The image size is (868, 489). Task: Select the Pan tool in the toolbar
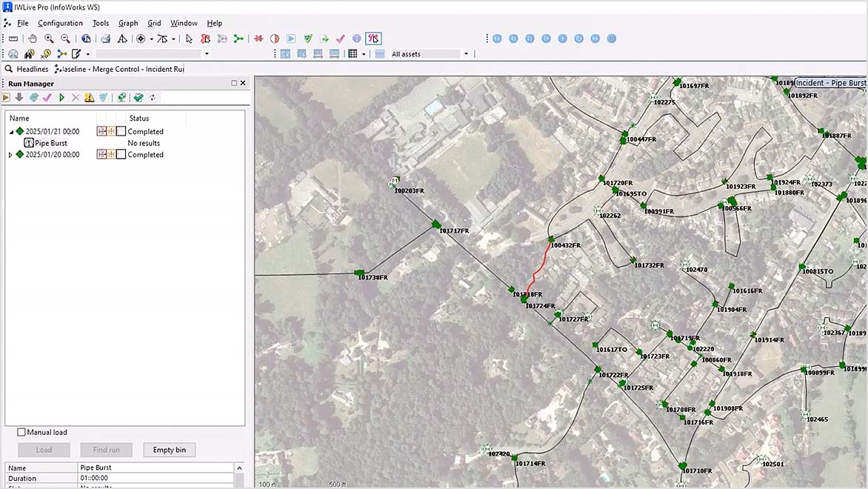tap(33, 39)
